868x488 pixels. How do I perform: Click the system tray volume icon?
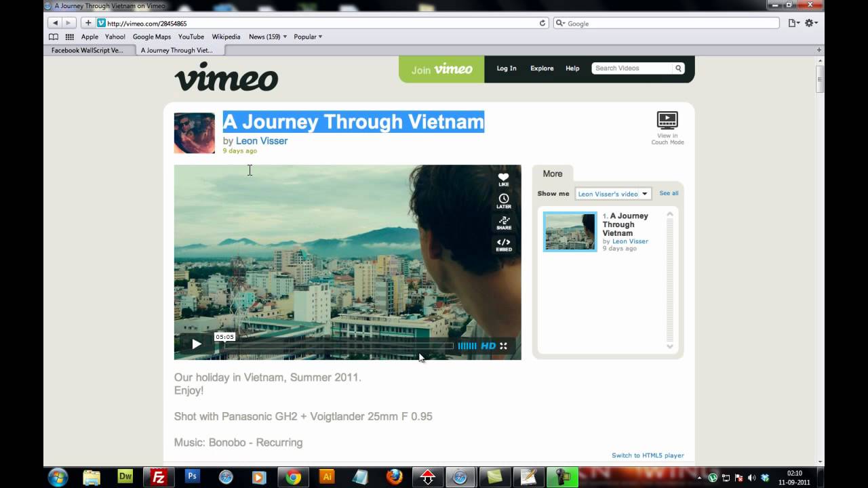(x=751, y=477)
